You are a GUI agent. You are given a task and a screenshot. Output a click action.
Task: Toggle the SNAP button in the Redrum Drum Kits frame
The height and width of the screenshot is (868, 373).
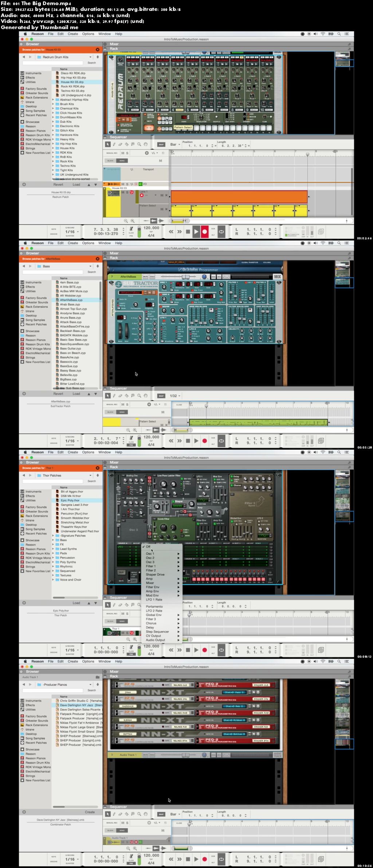point(161,144)
